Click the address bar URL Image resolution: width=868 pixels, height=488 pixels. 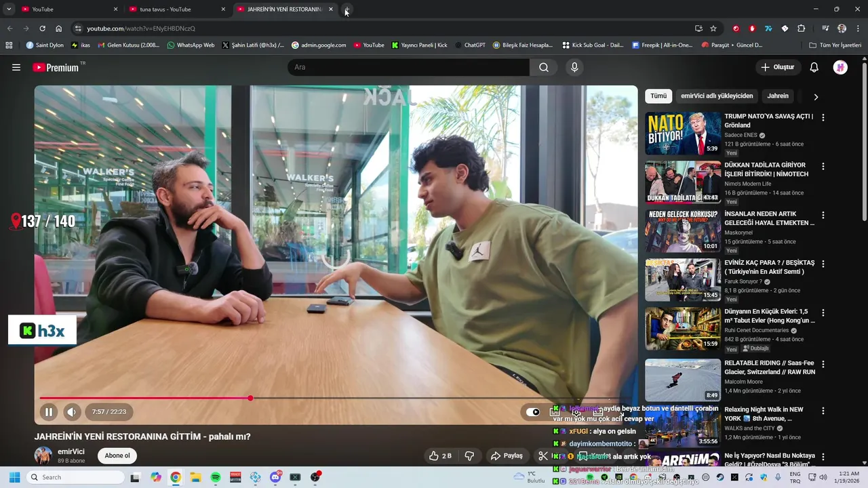click(x=140, y=28)
